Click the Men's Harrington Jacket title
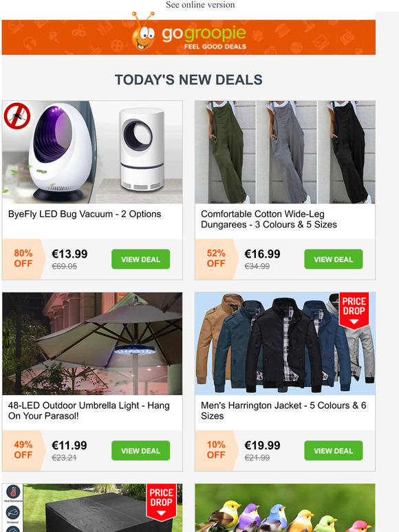This screenshot has width=399, height=532. (283, 410)
